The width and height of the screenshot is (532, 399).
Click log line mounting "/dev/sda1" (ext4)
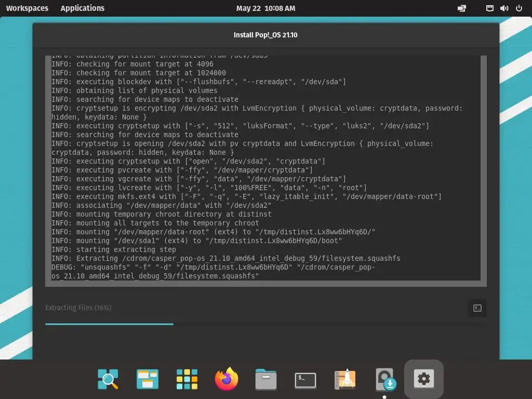click(197, 241)
